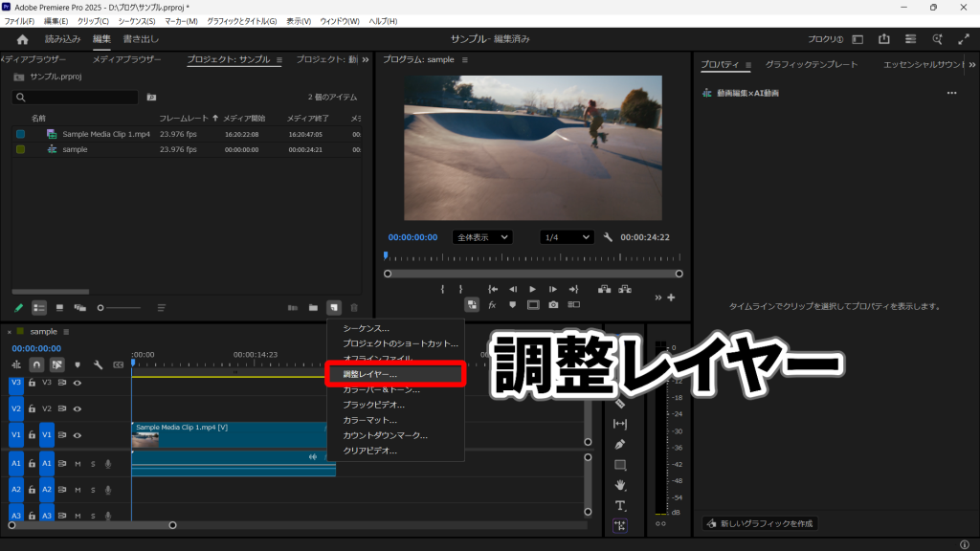Viewport: 980px width, 551px height.
Task: Mute audio track A1 with M button
Action: coord(78,464)
